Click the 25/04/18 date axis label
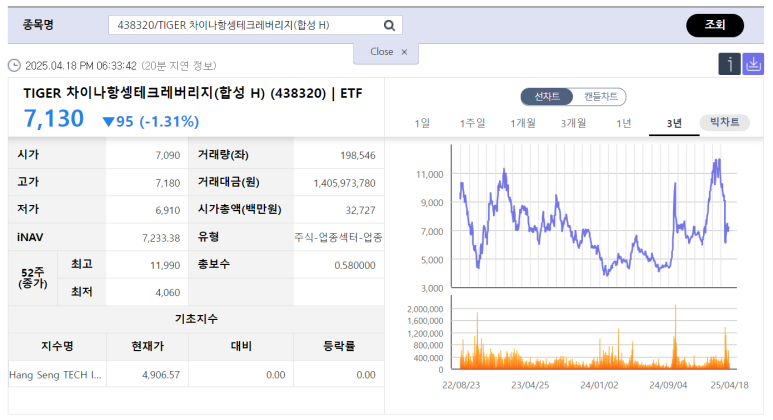 [x=729, y=385]
